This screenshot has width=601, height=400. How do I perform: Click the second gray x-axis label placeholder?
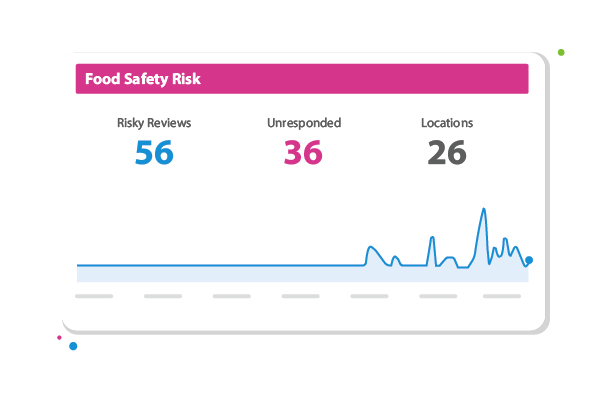click(x=163, y=296)
